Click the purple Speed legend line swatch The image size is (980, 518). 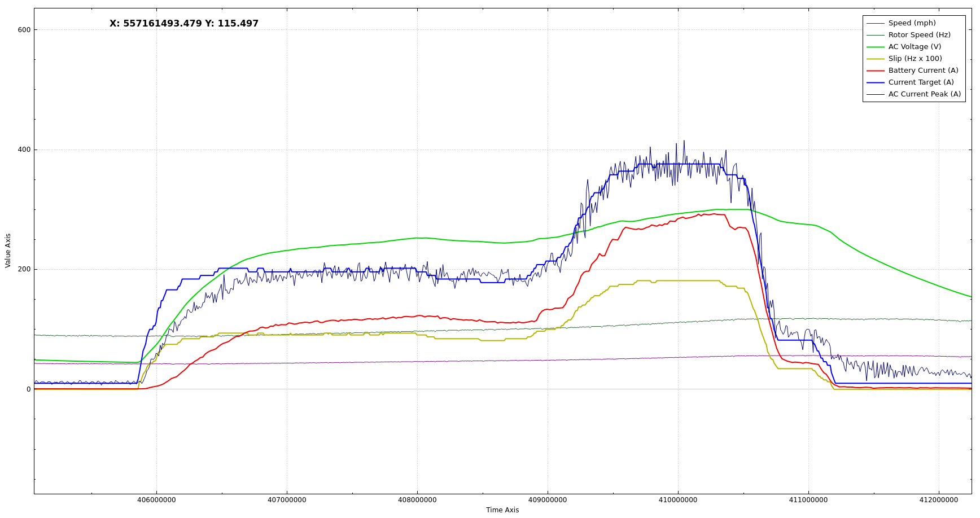coord(875,23)
